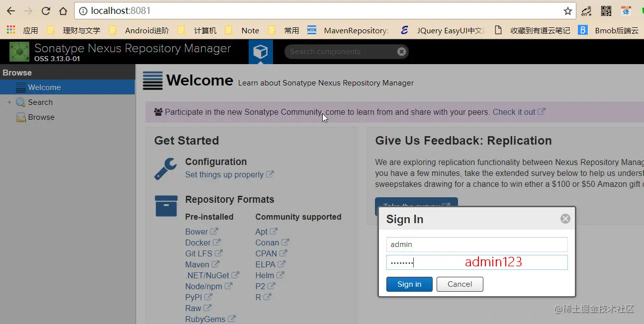Image resolution: width=644 pixels, height=324 pixels.
Task: Click the Repository Formats box icon
Action: pyautogui.click(x=166, y=206)
